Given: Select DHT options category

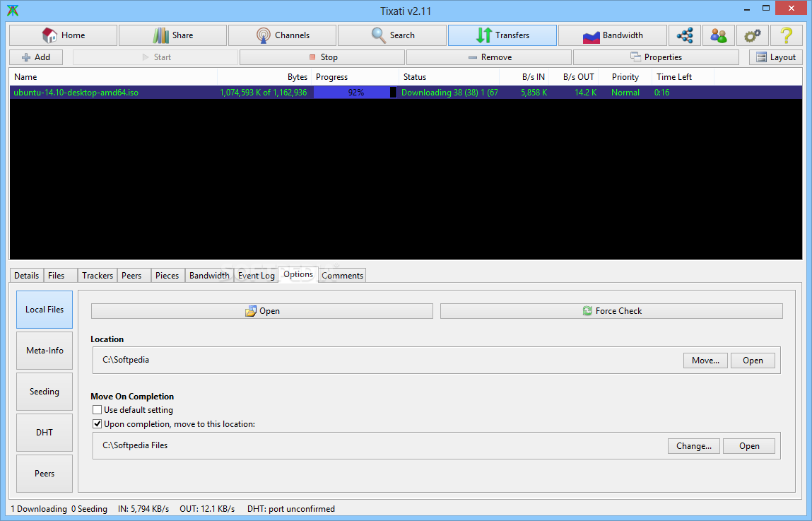Looking at the screenshot, I should click(x=45, y=433).
